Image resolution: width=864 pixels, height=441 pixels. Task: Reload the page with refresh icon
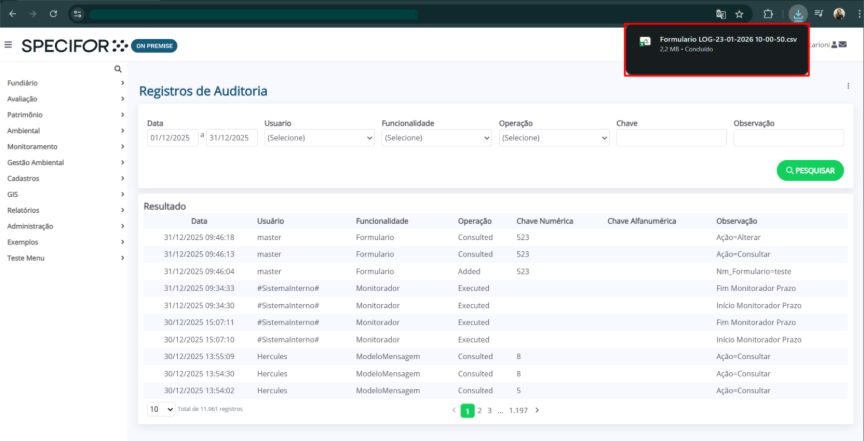[x=53, y=14]
